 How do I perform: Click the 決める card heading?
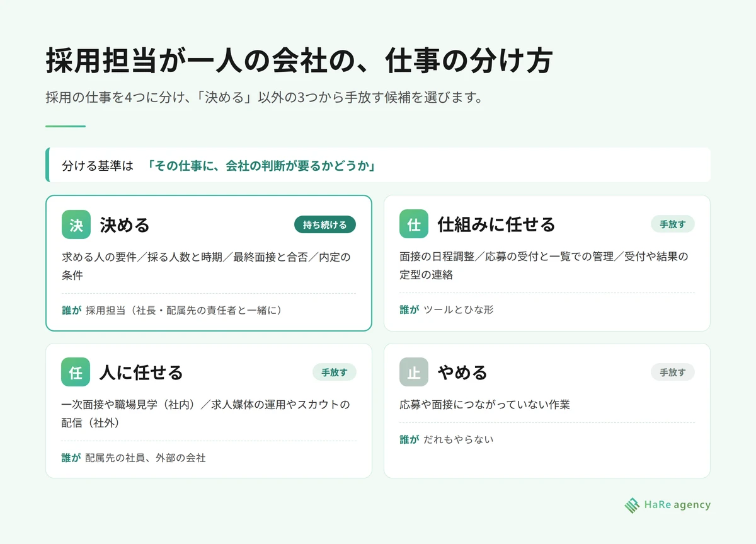(x=125, y=224)
